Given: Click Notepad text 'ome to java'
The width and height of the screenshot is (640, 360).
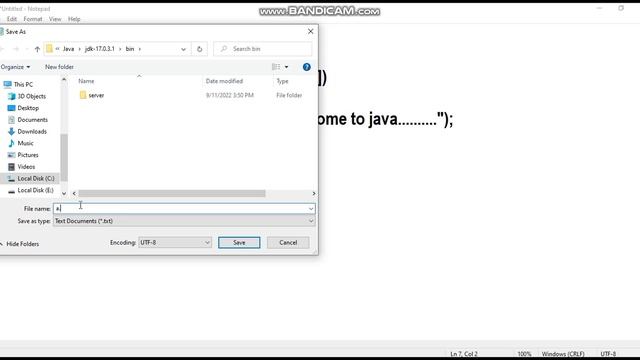Looking at the screenshot, I should (x=358, y=119).
